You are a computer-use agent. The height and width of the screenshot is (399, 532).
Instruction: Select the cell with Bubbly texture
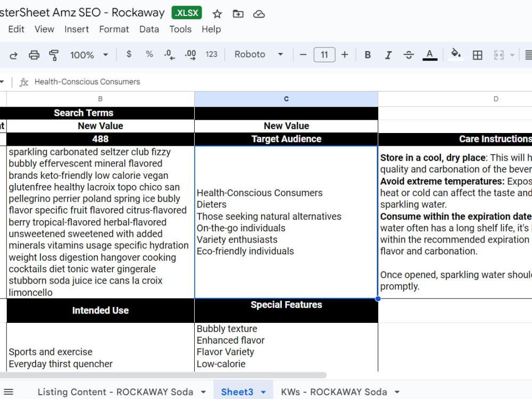(286, 347)
